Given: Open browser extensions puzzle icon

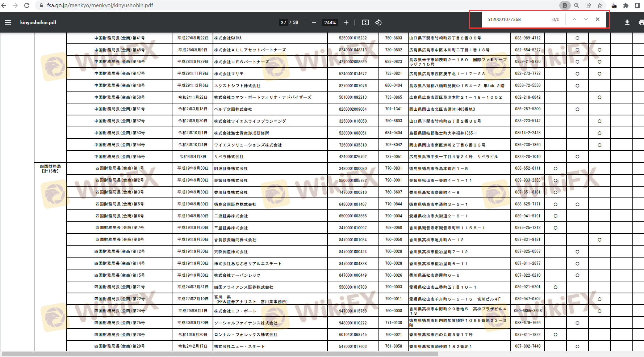Looking at the screenshot, I should pos(626,5).
